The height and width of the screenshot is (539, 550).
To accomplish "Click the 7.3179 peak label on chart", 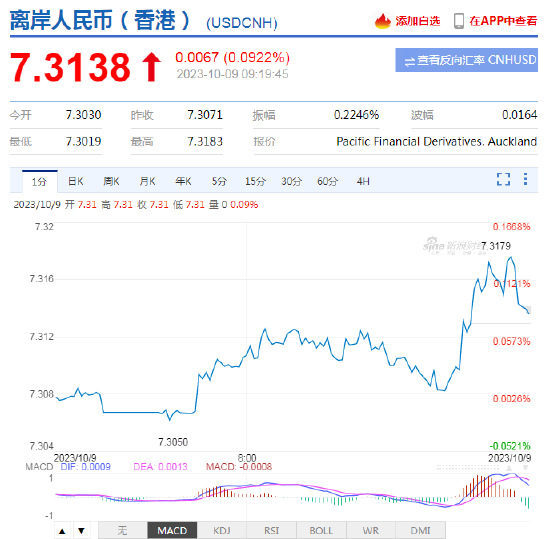I will pos(496,246).
